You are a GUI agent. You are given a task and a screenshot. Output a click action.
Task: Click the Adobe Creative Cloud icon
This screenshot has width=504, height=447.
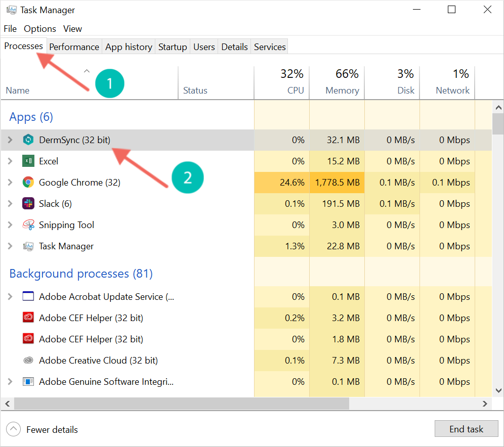click(x=28, y=361)
